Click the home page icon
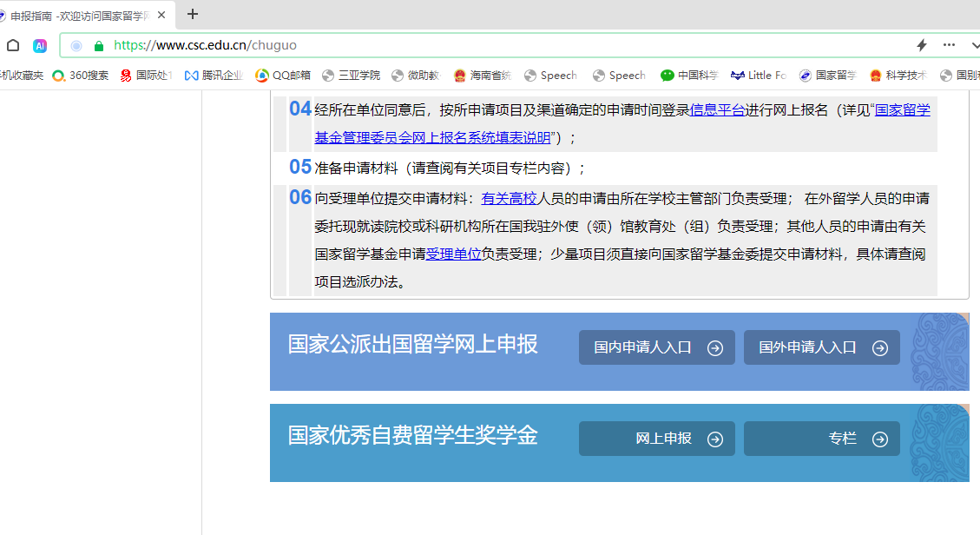980x535 pixels. coord(13,45)
